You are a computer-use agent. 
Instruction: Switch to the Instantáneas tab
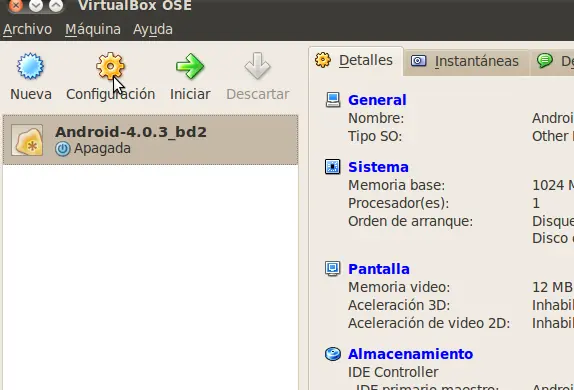[x=466, y=62]
